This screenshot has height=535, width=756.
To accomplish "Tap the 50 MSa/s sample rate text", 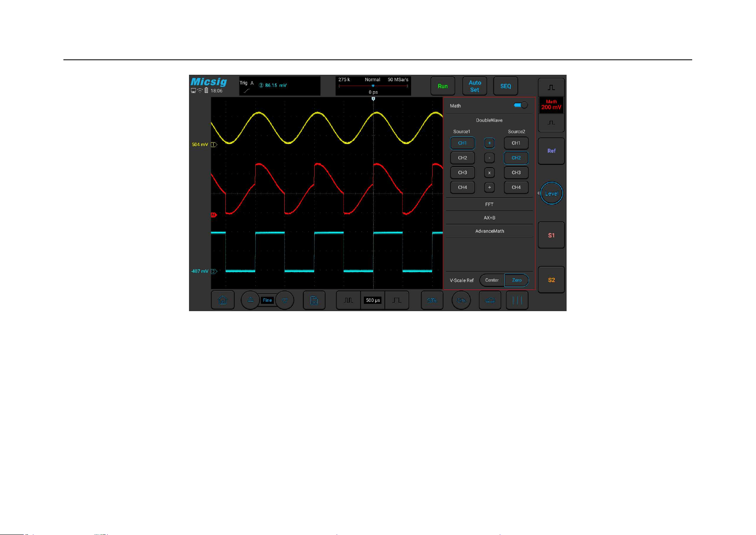I will point(398,80).
